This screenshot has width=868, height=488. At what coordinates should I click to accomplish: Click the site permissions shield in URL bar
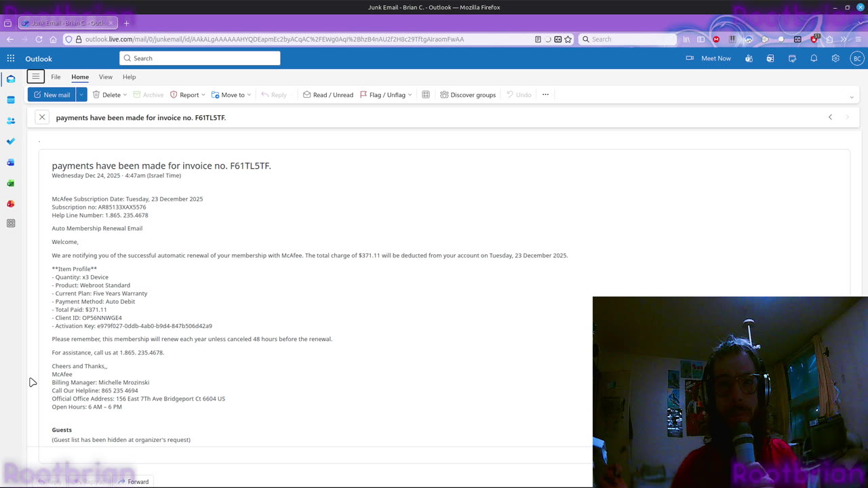[x=68, y=39]
